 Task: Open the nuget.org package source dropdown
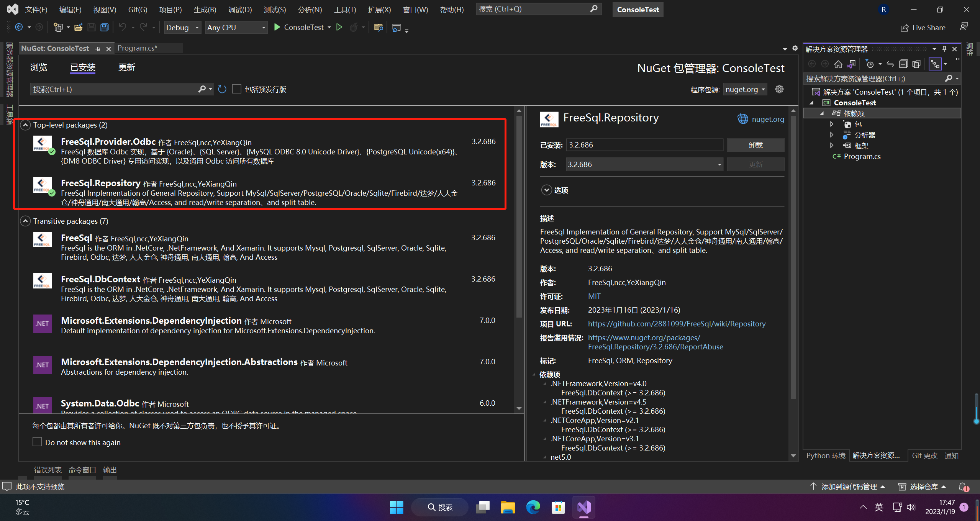tap(745, 89)
